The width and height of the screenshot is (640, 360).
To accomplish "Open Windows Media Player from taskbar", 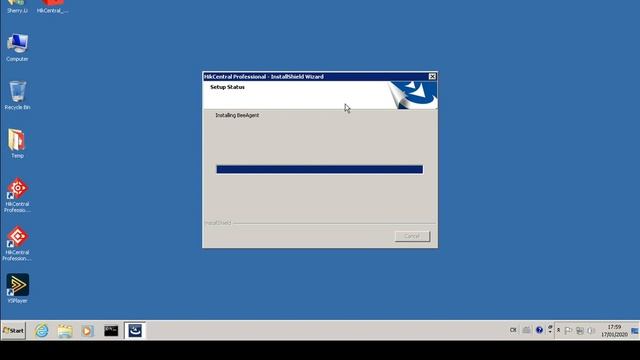I will click(87, 331).
